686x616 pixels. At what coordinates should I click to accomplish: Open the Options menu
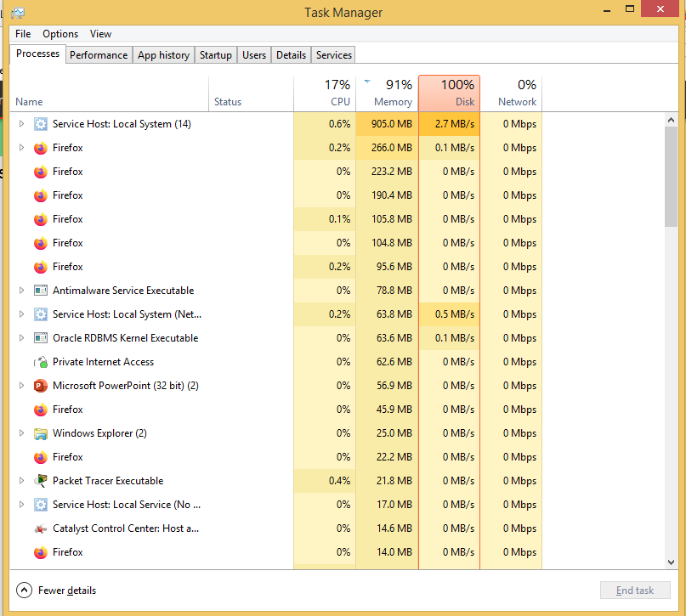point(60,34)
